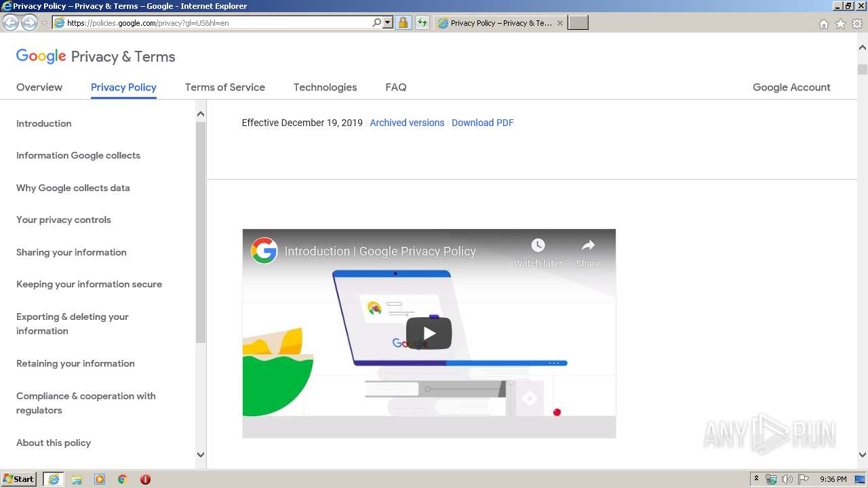Open Retaining your information section
868x488 pixels.
[x=75, y=363]
